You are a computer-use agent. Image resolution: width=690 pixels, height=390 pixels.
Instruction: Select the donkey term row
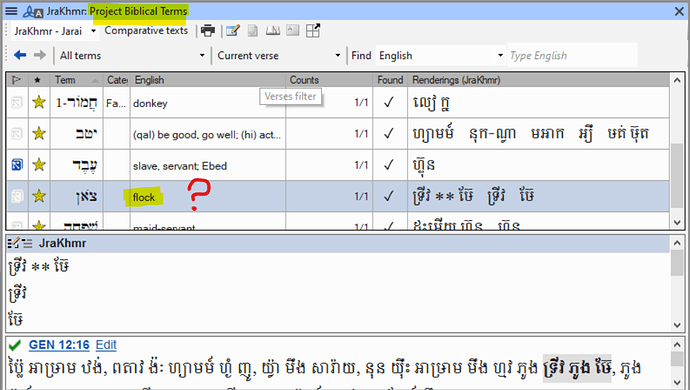tap(338, 102)
